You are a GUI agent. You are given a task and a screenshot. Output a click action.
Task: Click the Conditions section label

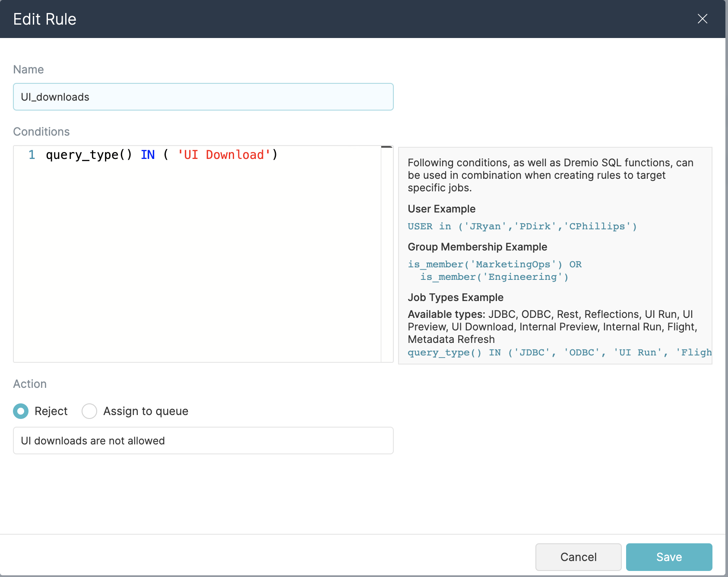click(41, 131)
